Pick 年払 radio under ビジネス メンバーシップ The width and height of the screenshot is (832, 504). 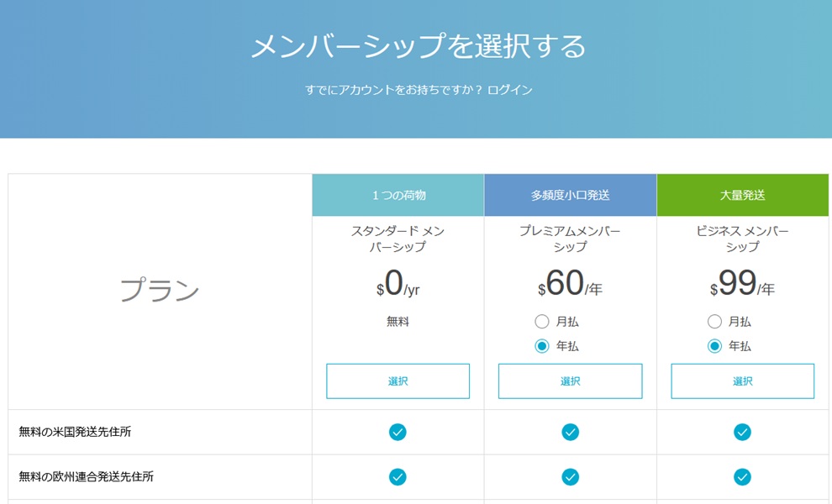tap(714, 346)
